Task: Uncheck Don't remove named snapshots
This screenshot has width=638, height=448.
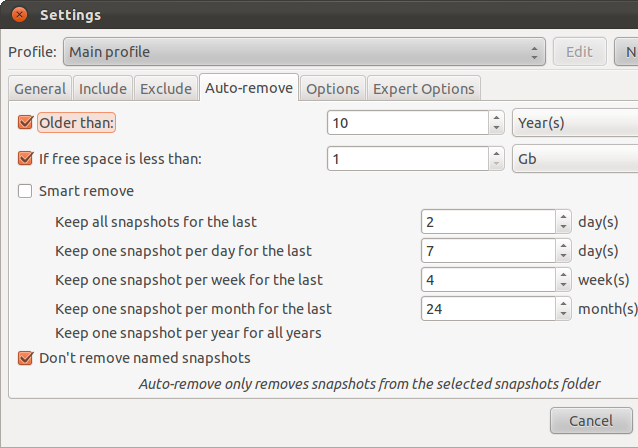Action: (x=26, y=357)
